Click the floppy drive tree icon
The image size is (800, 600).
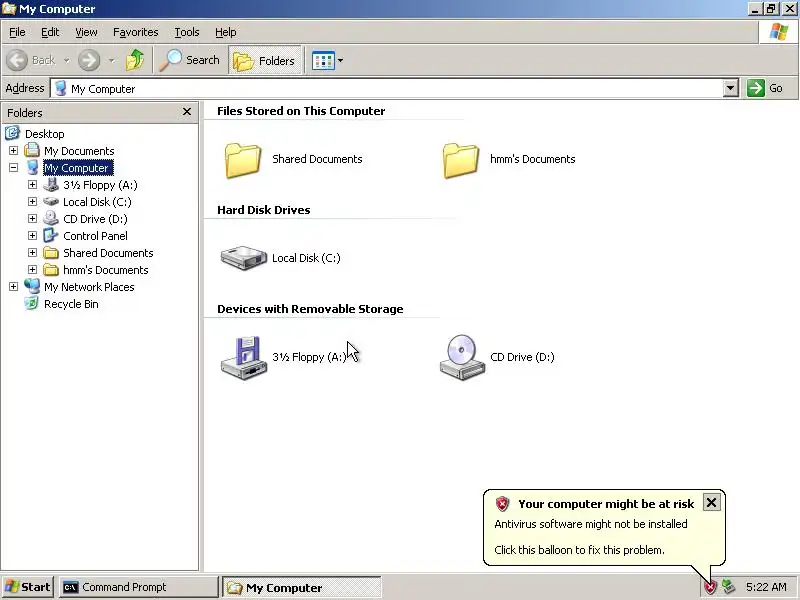click(x=51, y=184)
